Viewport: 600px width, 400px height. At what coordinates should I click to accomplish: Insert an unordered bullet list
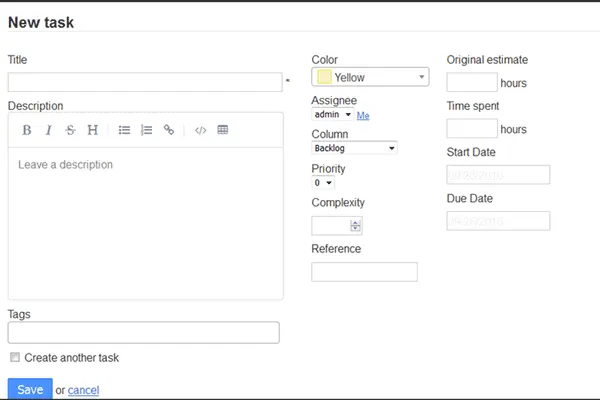coord(125,130)
